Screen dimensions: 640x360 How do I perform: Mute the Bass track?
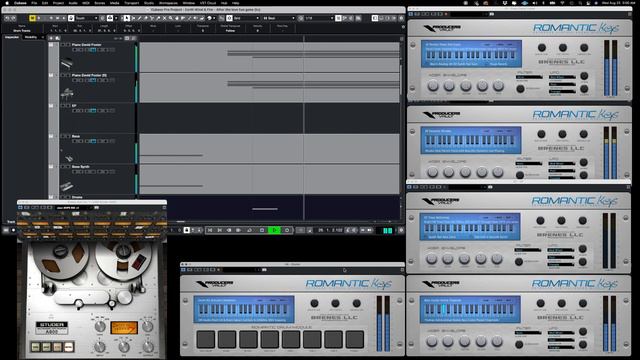click(63, 136)
